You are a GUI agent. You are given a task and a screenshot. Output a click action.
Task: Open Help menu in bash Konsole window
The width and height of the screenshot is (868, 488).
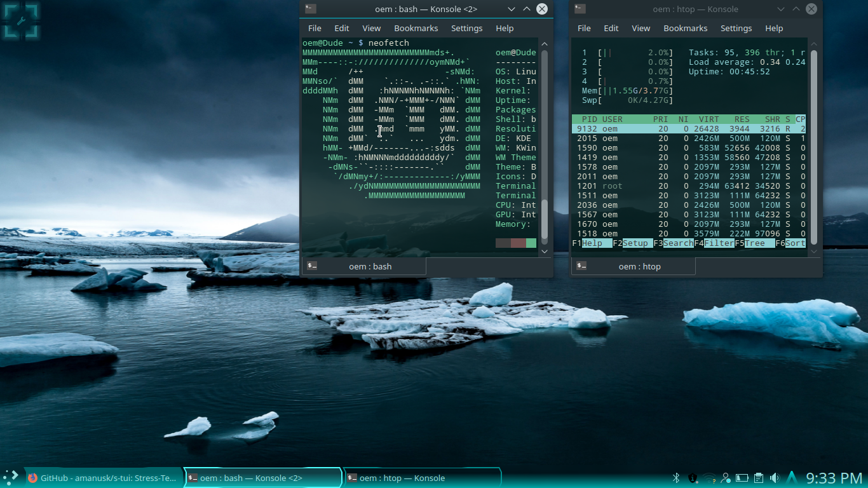click(x=505, y=28)
